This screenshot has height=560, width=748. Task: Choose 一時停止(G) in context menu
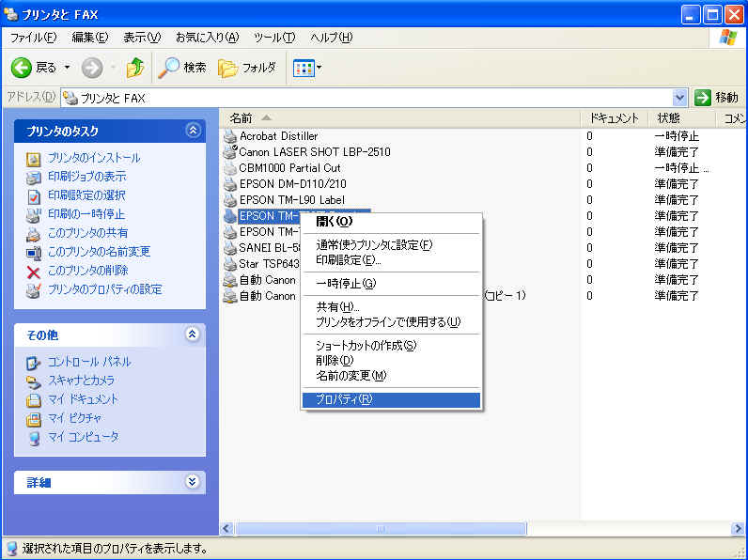(x=391, y=284)
